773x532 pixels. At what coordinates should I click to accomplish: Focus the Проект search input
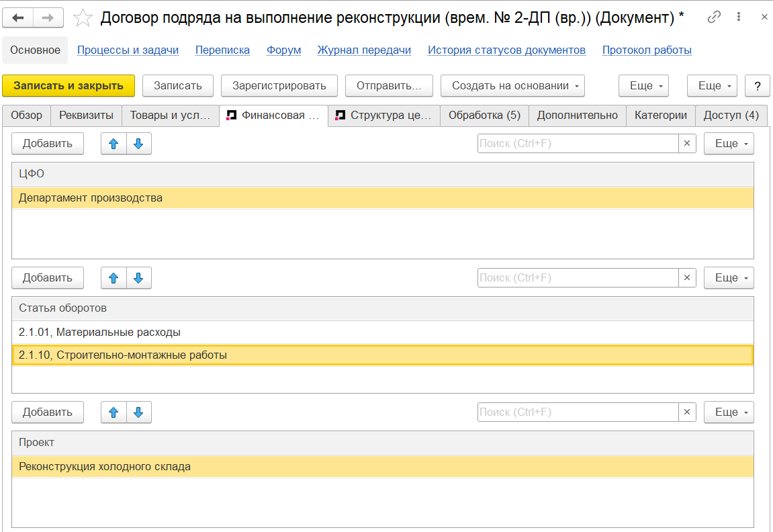pyautogui.click(x=578, y=412)
